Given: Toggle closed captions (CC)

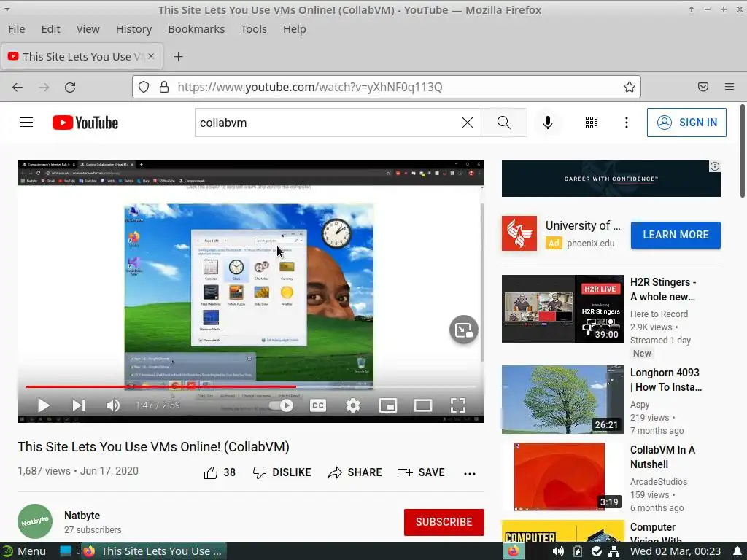Looking at the screenshot, I should click(318, 405).
